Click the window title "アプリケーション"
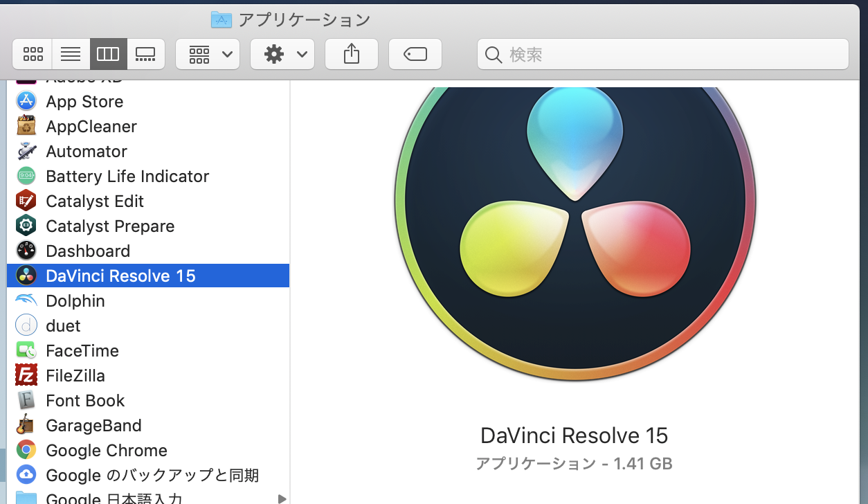The image size is (868, 504). [305, 19]
